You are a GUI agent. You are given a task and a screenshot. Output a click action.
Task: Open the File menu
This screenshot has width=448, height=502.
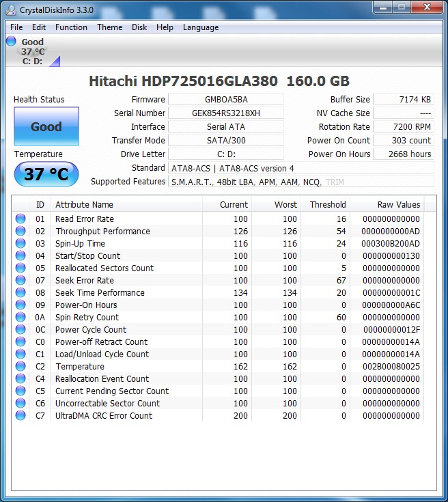pyautogui.click(x=16, y=27)
